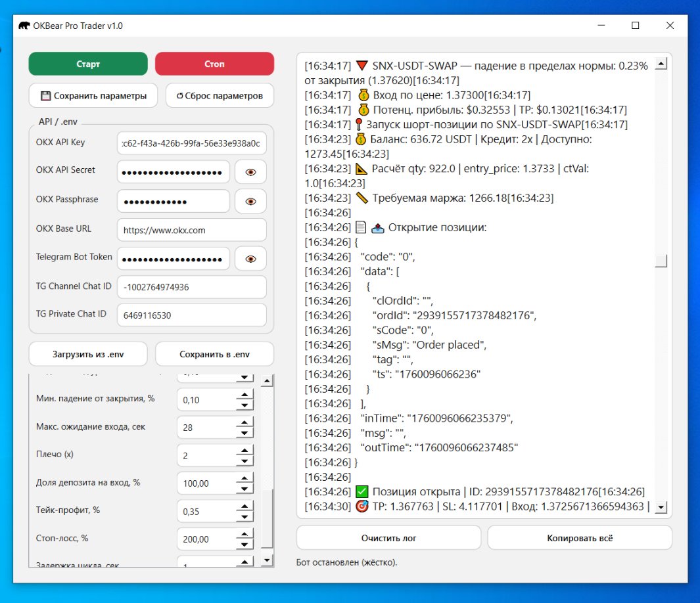This screenshot has width=700, height=603.
Task: Click the Старт button
Action: pos(88,64)
